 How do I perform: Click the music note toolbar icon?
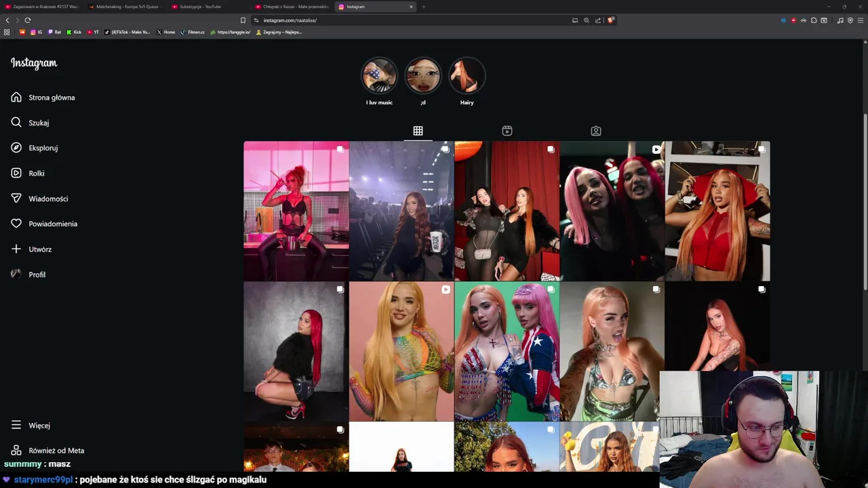pyautogui.click(x=840, y=20)
